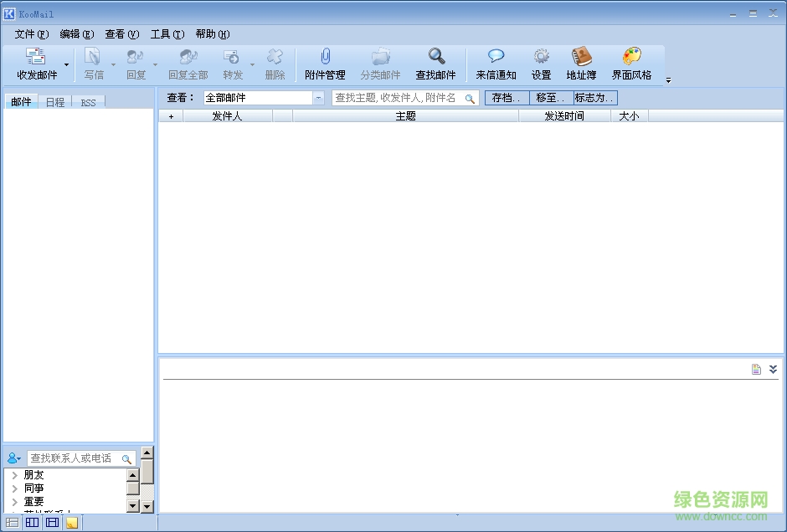Select the 删除 delete toolbar icon
The image size is (787, 532).
(275, 63)
